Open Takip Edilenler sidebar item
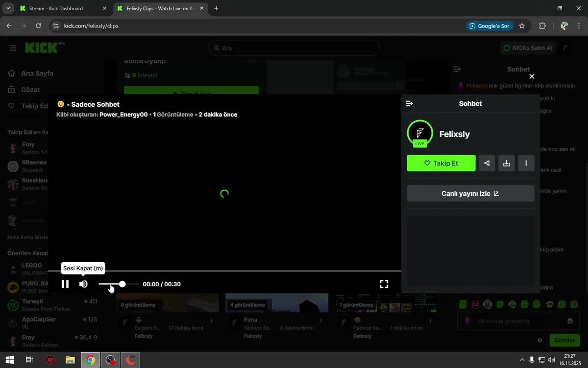Screen dimensions: 588x368 (28, 106)
